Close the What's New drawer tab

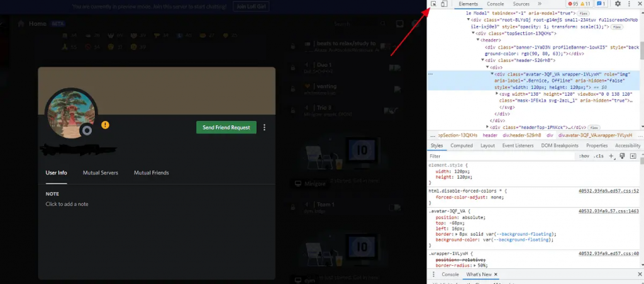coord(496,274)
